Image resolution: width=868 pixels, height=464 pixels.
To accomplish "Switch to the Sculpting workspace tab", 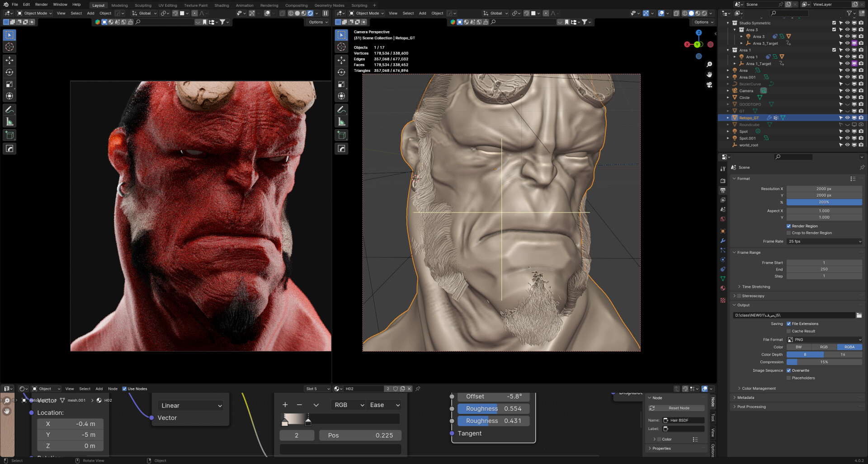I will click(143, 5).
